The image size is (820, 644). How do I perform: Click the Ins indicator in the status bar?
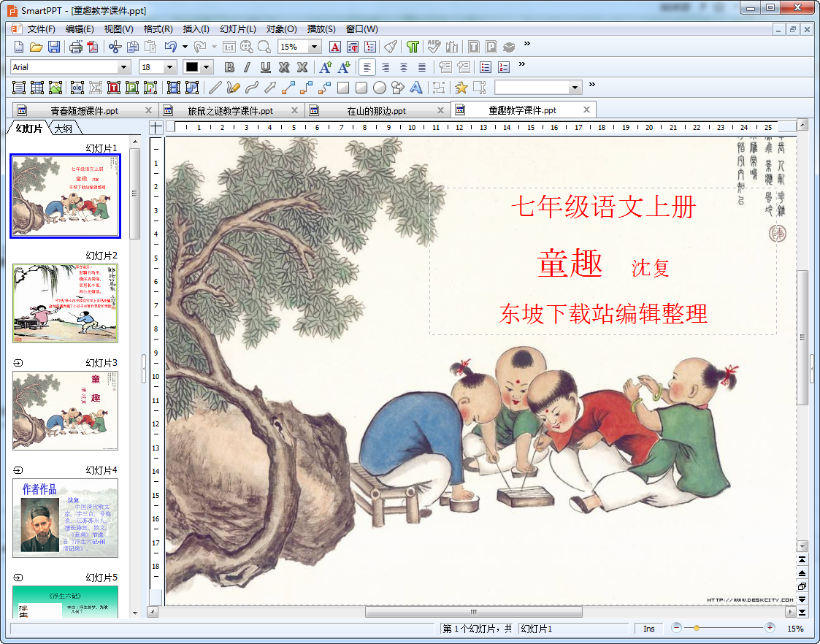tap(648, 629)
